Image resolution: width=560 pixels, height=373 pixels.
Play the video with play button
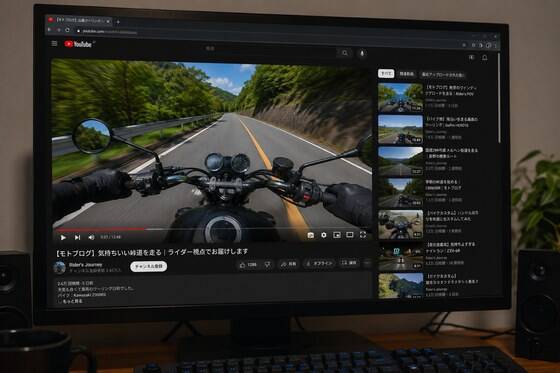(63, 237)
